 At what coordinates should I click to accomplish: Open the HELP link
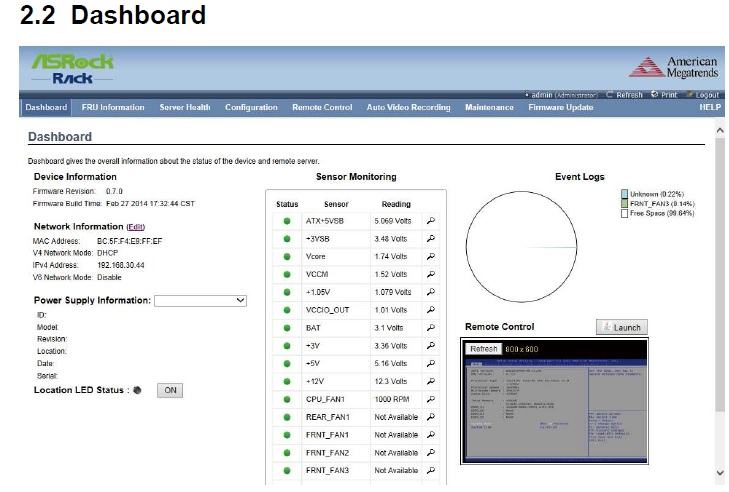coord(710,107)
